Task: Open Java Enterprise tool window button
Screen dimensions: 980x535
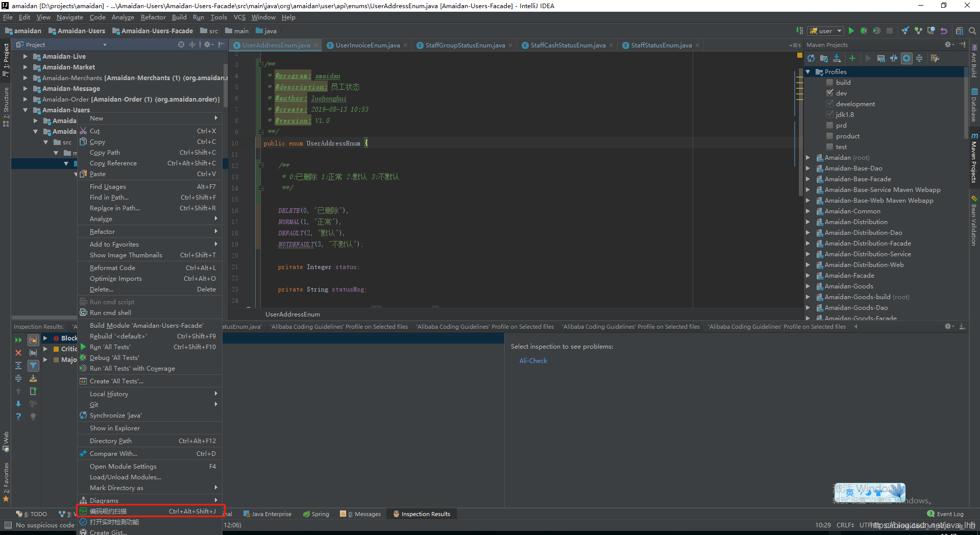Action: (267, 514)
